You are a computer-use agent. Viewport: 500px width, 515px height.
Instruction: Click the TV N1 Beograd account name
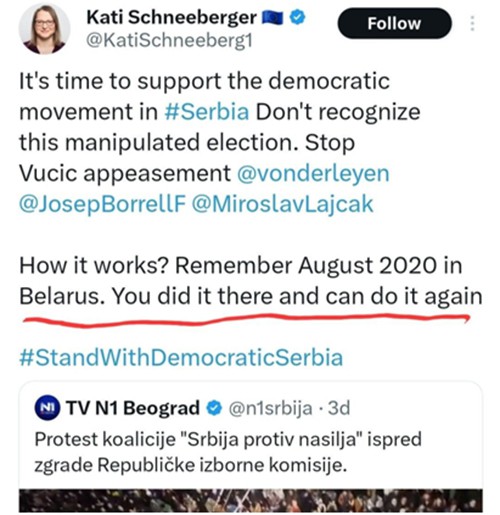(x=133, y=408)
